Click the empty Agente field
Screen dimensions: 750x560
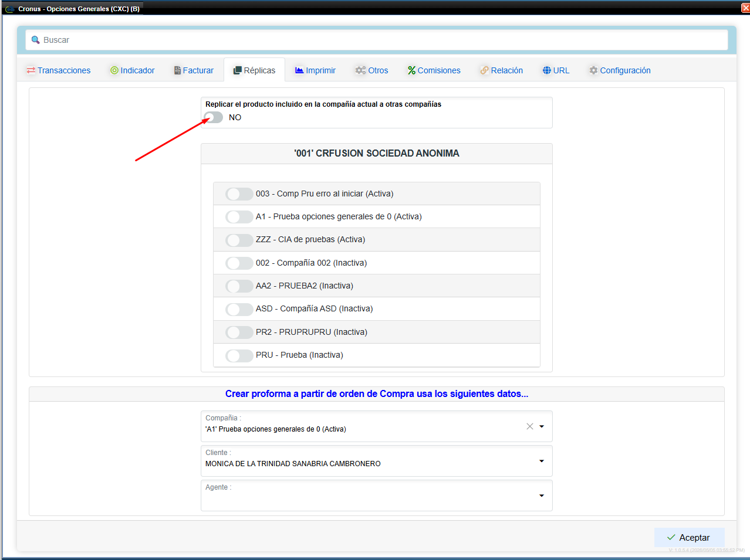pos(377,495)
